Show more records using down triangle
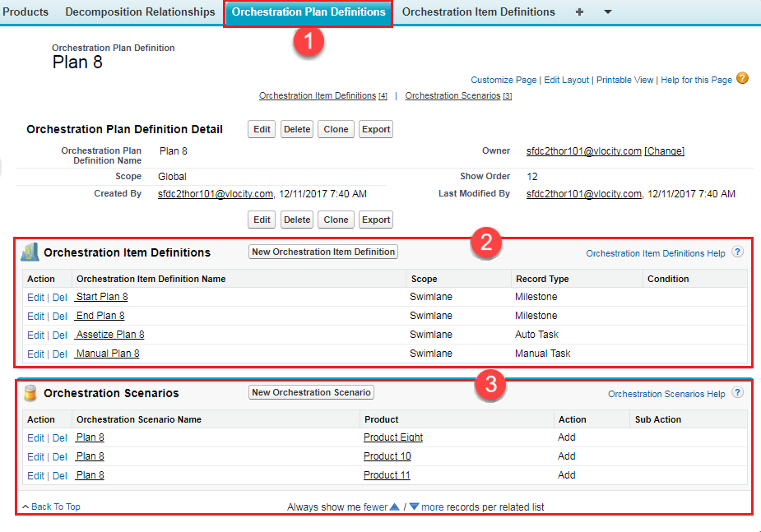Viewport: 761px width, 532px height. pos(414,507)
